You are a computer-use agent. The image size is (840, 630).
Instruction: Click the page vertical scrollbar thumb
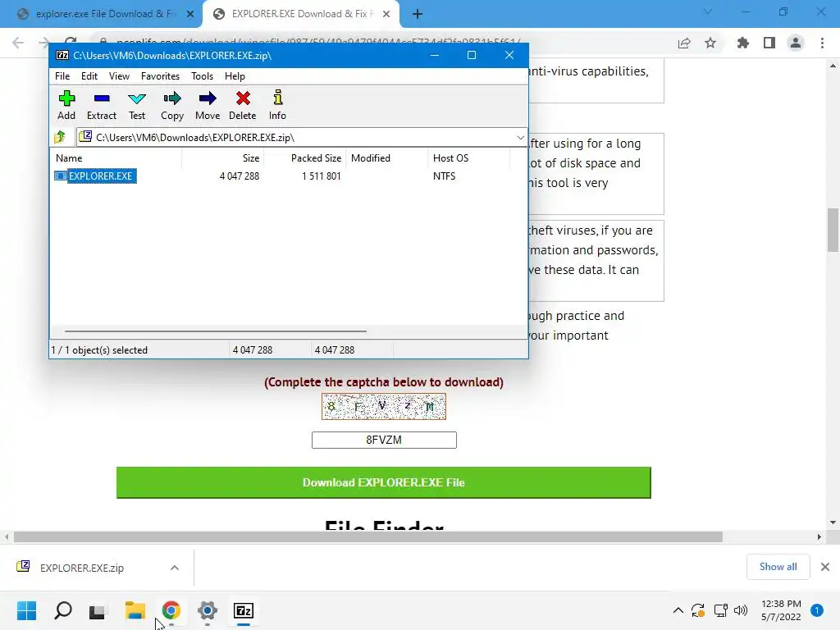(x=833, y=230)
